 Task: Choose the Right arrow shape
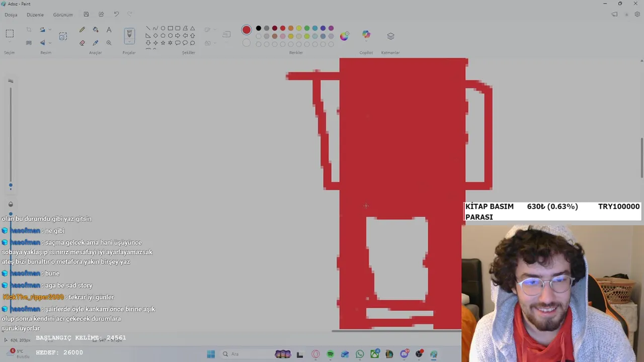point(177,36)
